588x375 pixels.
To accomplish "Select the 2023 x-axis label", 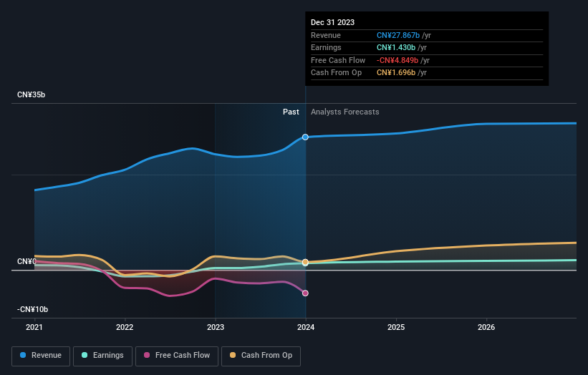I will click(216, 327).
